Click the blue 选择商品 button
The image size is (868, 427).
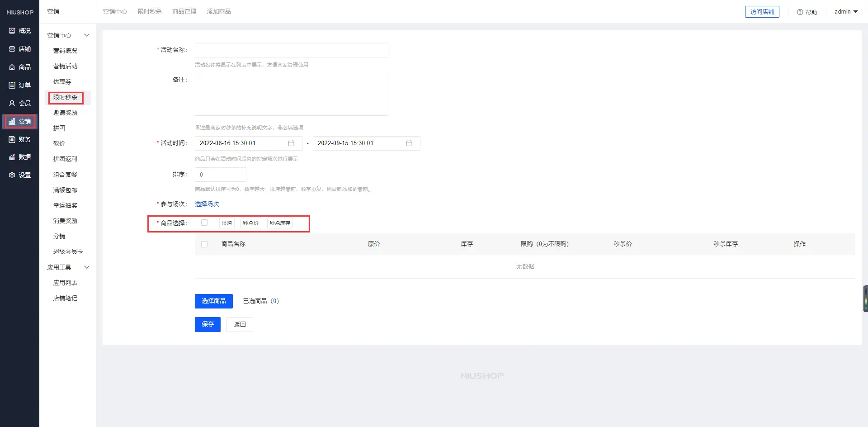coord(213,301)
